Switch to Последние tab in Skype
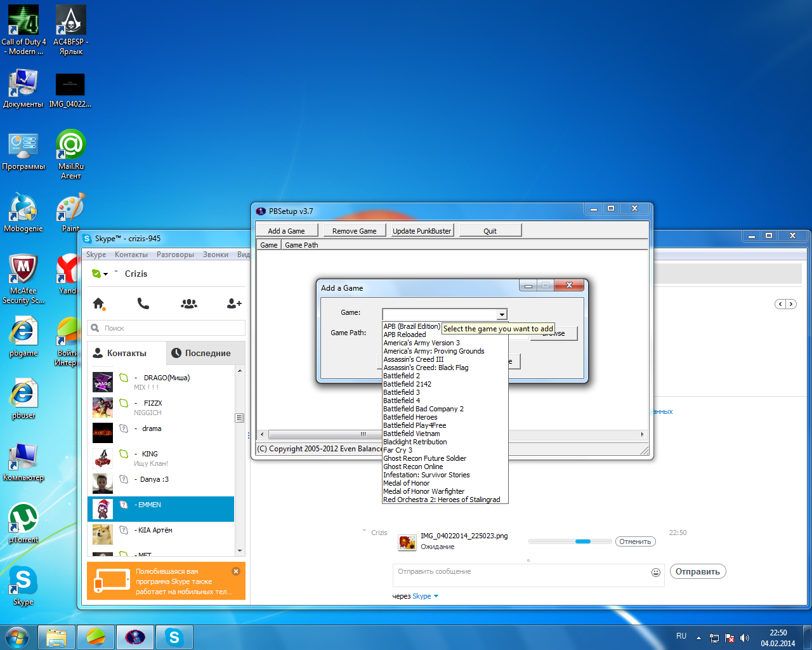Image resolution: width=812 pixels, height=650 pixels. [207, 353]
